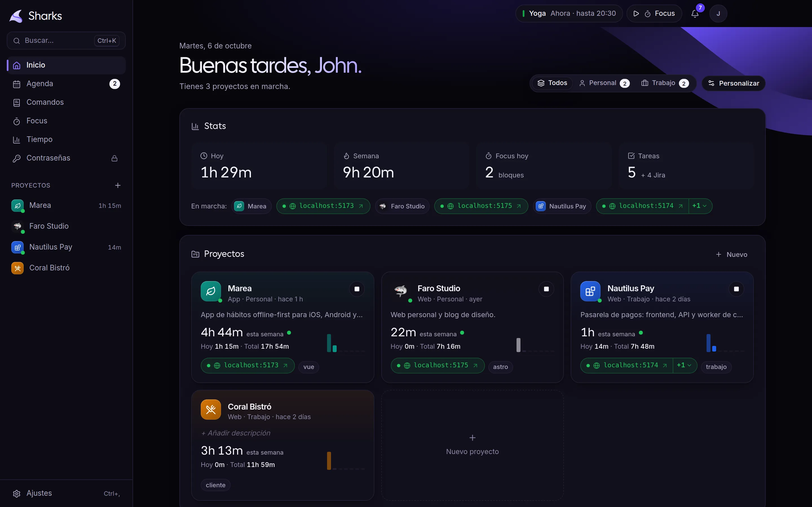Click the Nautilus Pay card icon
This screenshot has height=507, width=812.
(590, 291)
